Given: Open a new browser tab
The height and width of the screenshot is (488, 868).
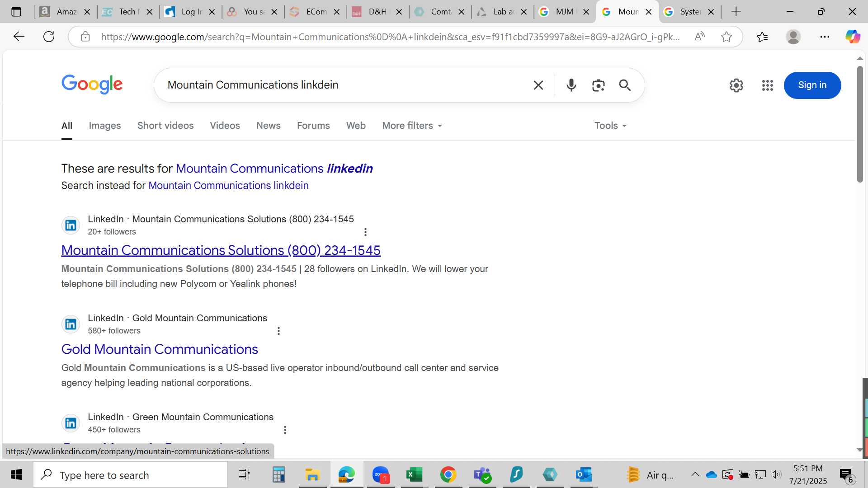Looking at the screenshot, I should [x=736, y=12].
